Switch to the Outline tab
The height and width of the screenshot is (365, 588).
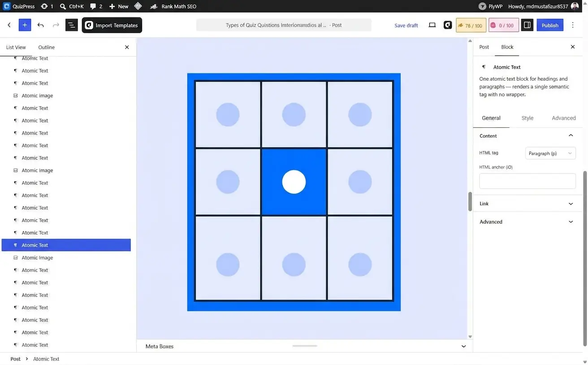click(47, 47)
